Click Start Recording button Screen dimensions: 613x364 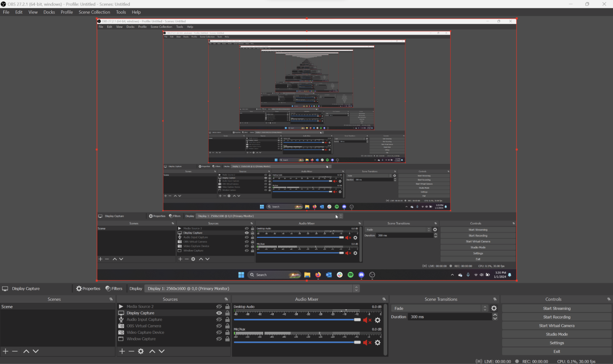556,317
